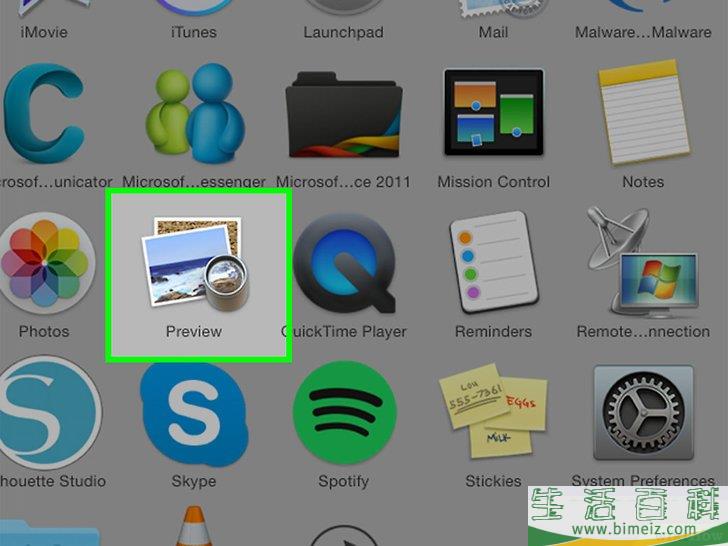Launch the Silhouette Studio icon

(x=49, y=412)
